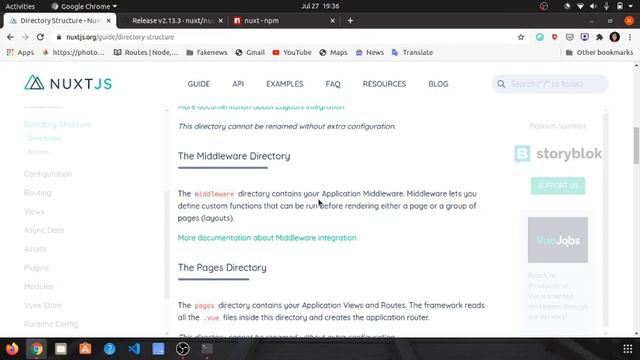The height and width of the screenshot is (360, 640).
Task: Open Activities overview
Action: 20,6
